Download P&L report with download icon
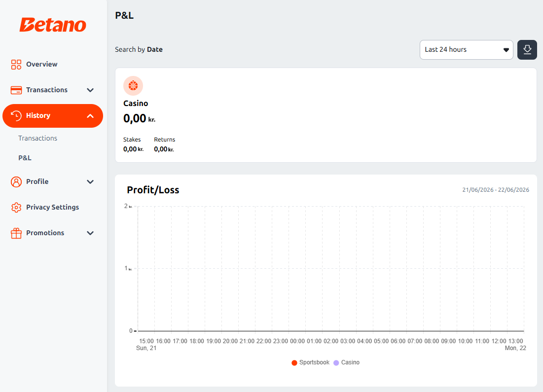The height and width of the screenshot is (392, 543). coord(527,50)
